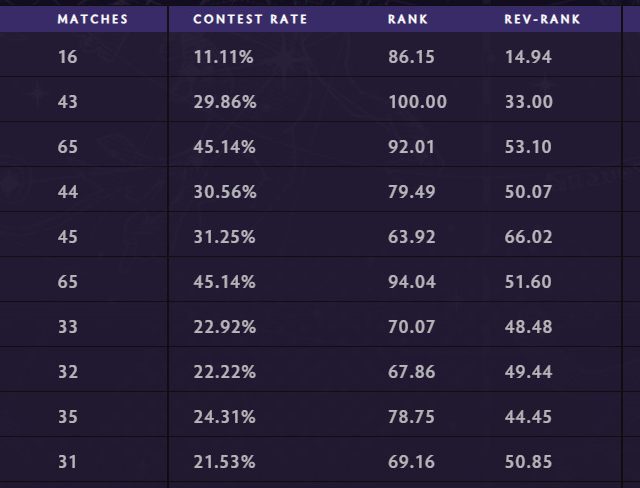640x488 pixels.
Task: Click the RANK column header
Action: click(408, 19)
